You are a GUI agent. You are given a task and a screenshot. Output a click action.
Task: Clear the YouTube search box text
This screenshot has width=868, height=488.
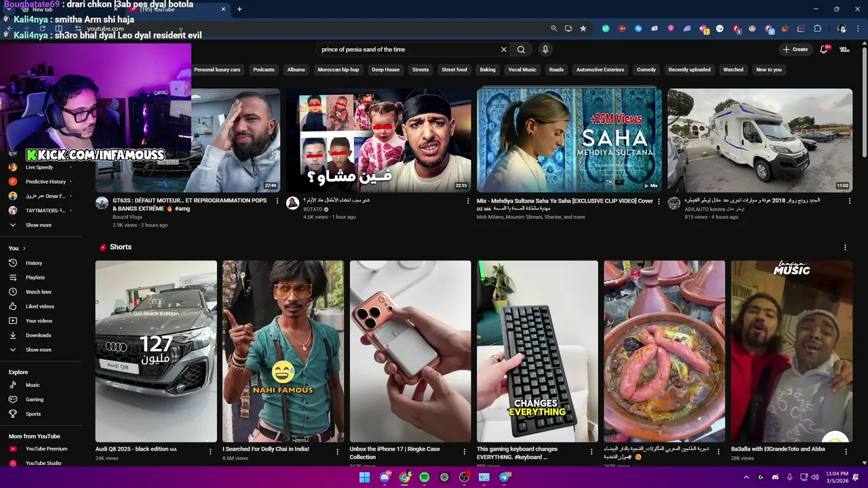504,49
